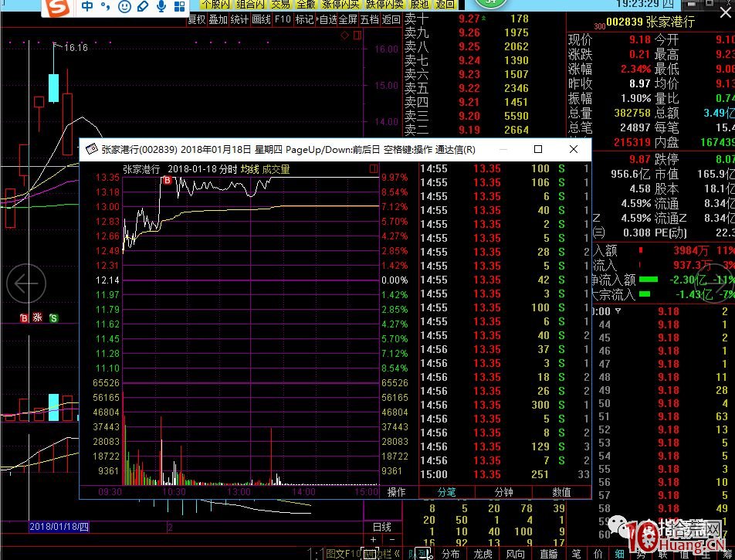Click the 涨 badge below K-line chart
The image size is (735, 560).
point(38,317)
